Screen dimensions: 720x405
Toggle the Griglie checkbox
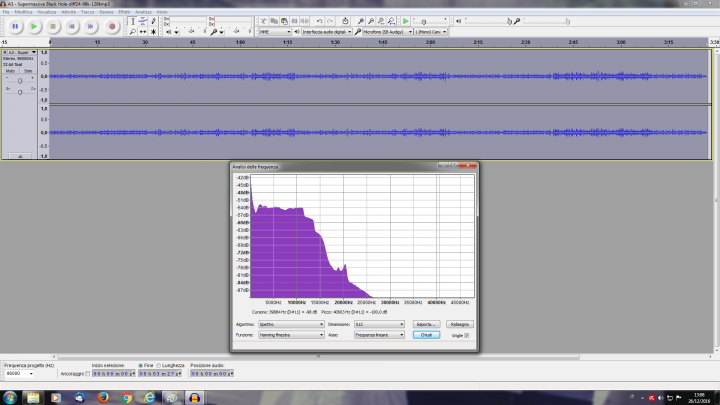(467, 335)
